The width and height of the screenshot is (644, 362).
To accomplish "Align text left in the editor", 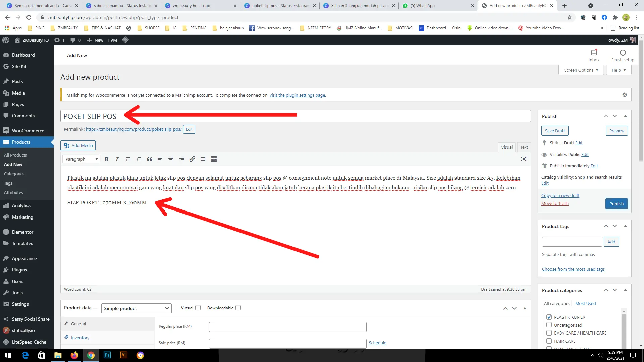I will tap(160, 159).
